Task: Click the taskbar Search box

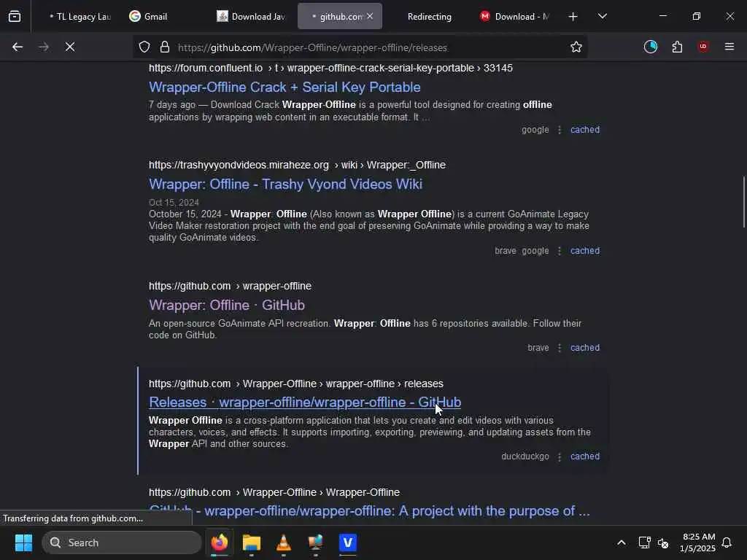Action: coord(122,542)
